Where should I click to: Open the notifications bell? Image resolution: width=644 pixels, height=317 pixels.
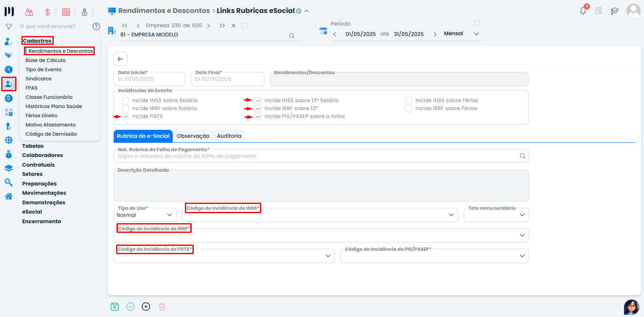583,11
